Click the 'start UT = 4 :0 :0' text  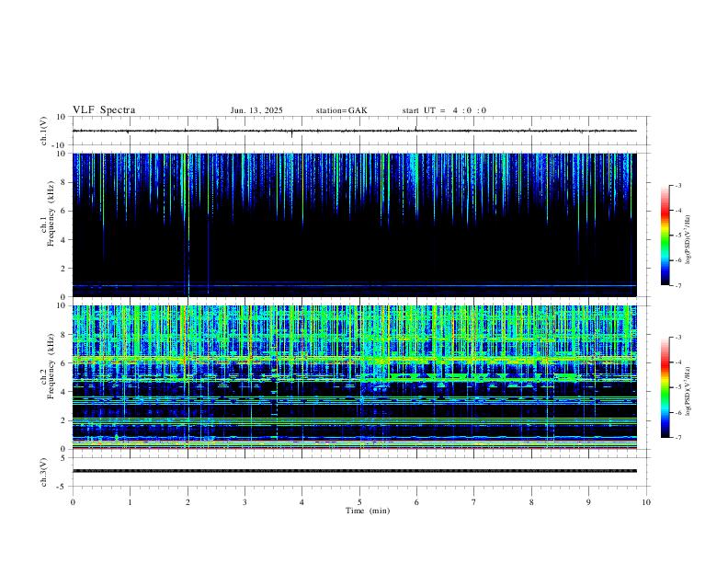[x=444, y=110]
